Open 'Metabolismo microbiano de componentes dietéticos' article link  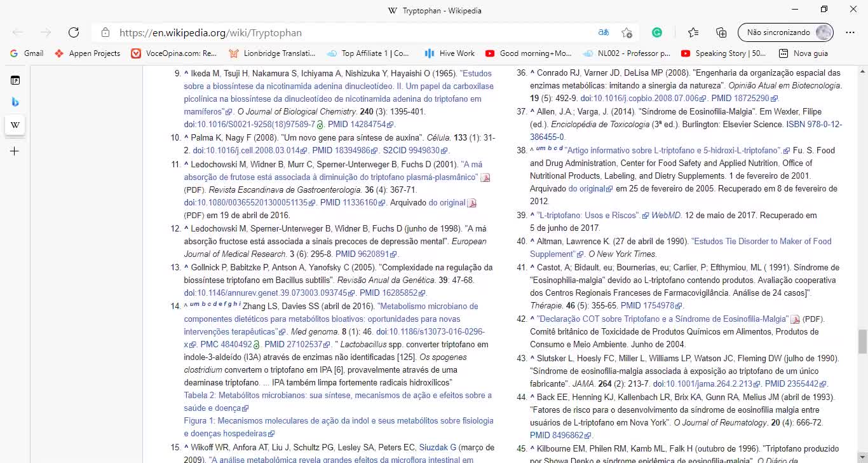click(330, 319)
